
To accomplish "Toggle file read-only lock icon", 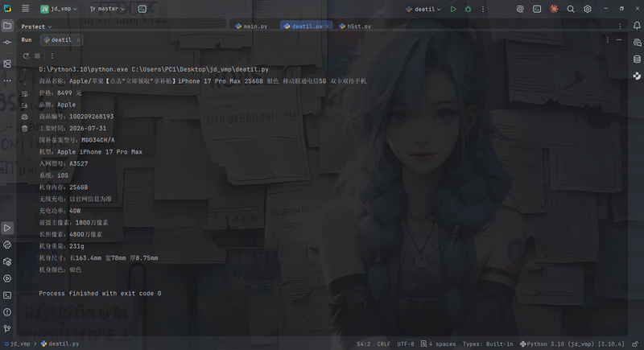I will [x=635, y=344].
